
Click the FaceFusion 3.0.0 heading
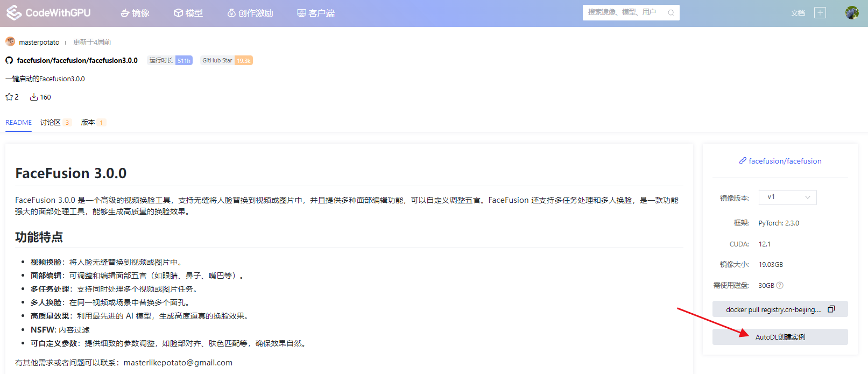tap(71, 173)
